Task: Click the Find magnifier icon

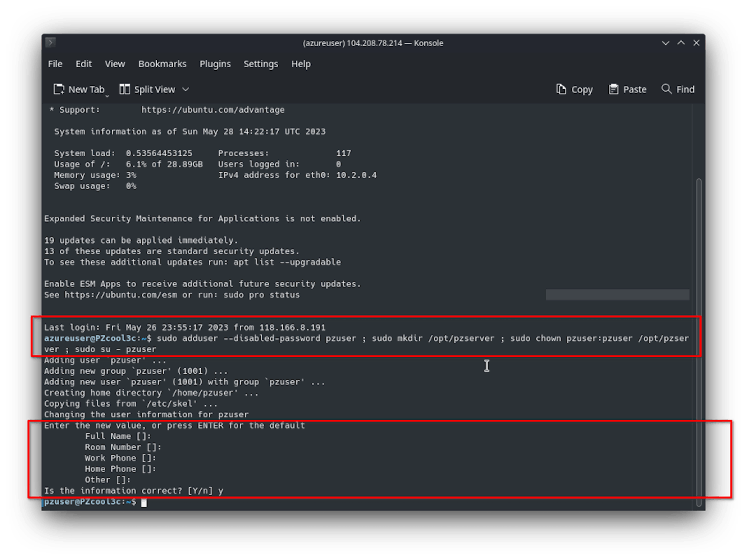Action: point(666,89)
